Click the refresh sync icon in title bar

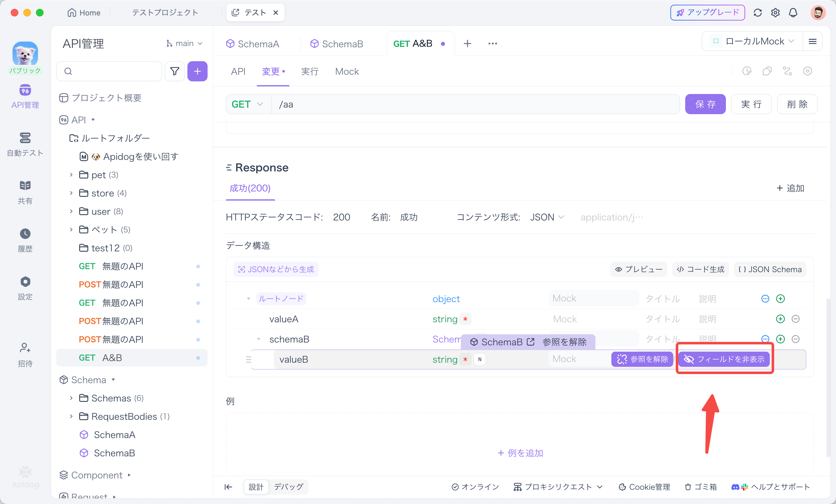[758, 13]
